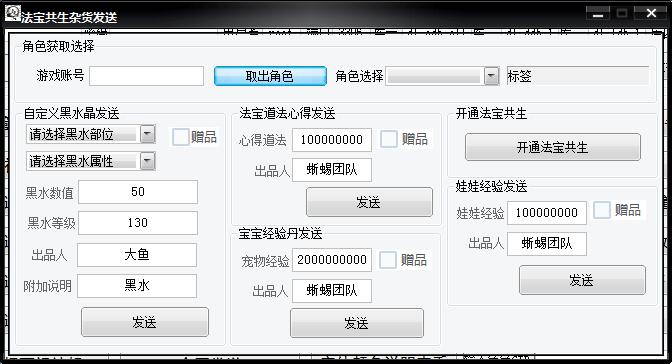Close the 法宝共生杂货发送 window
Viewport: 672px width, 364px height.
pos(651,13)
